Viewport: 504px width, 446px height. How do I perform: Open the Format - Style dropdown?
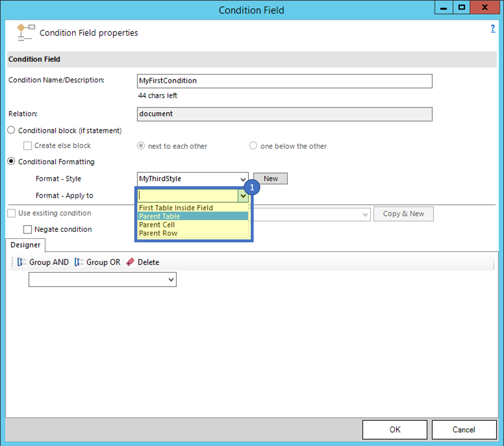[243, 179]
